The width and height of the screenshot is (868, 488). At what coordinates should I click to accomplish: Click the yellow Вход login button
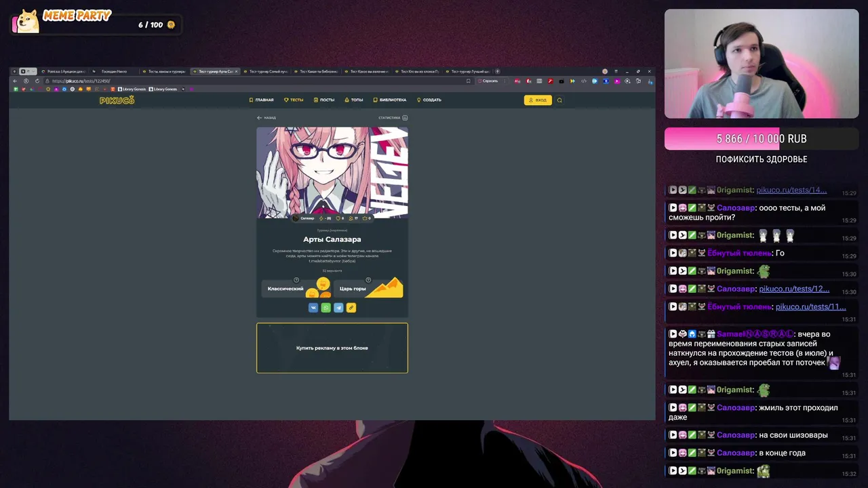pos(538,100)
